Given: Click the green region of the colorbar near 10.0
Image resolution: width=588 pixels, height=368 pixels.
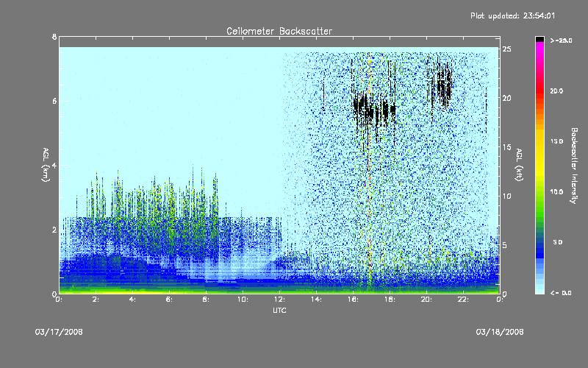Looking at the screenshot, I should pos(539,199).
